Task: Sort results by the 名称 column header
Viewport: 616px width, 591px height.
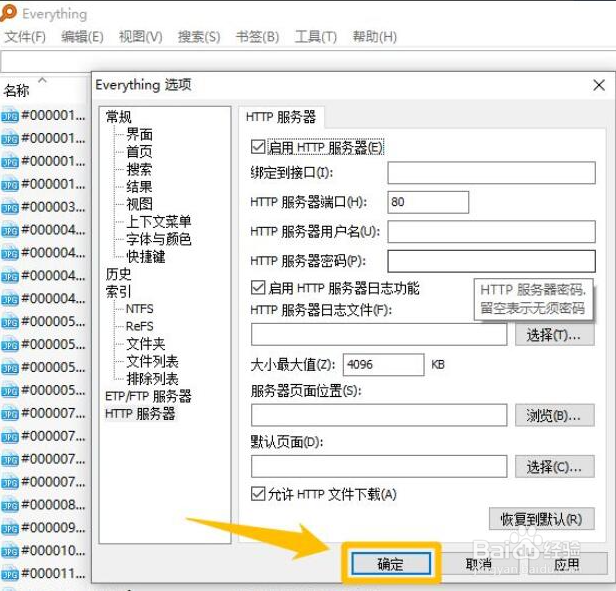Action: [16, 90]
